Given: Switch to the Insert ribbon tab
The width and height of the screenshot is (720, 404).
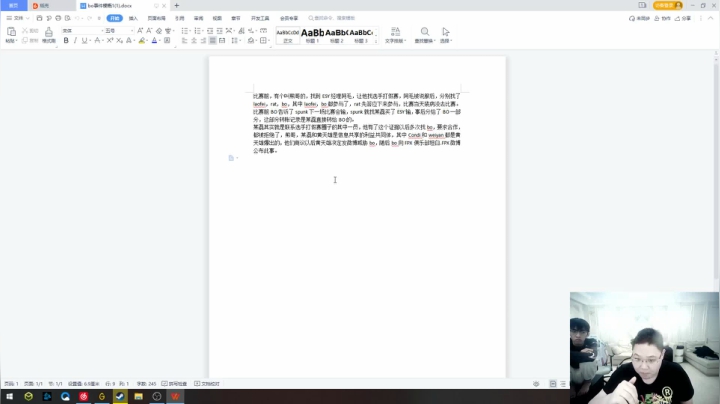Looking at the screenshot, I should coord(133,18).
